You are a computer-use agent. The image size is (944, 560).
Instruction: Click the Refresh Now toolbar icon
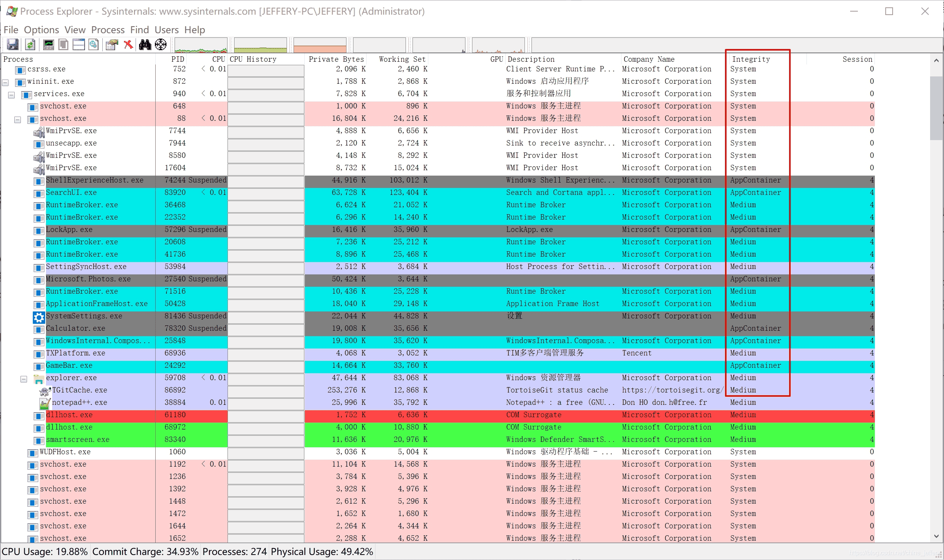30,45
